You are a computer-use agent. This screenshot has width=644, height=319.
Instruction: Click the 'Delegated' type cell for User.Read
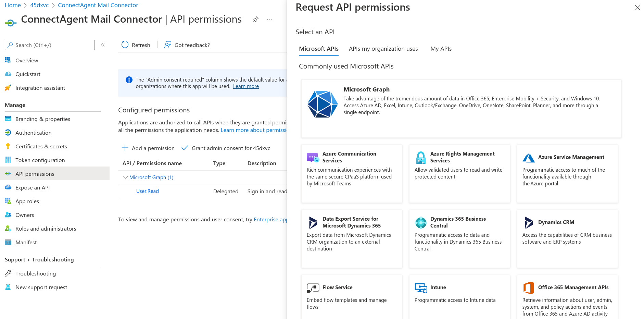(226, 191)
